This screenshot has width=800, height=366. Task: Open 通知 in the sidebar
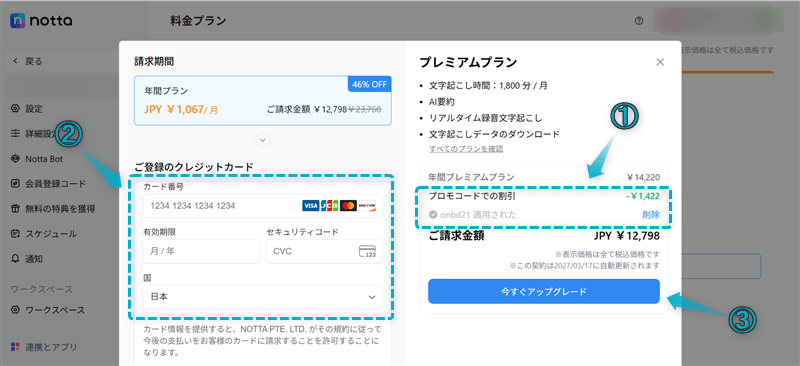point(27,259)
